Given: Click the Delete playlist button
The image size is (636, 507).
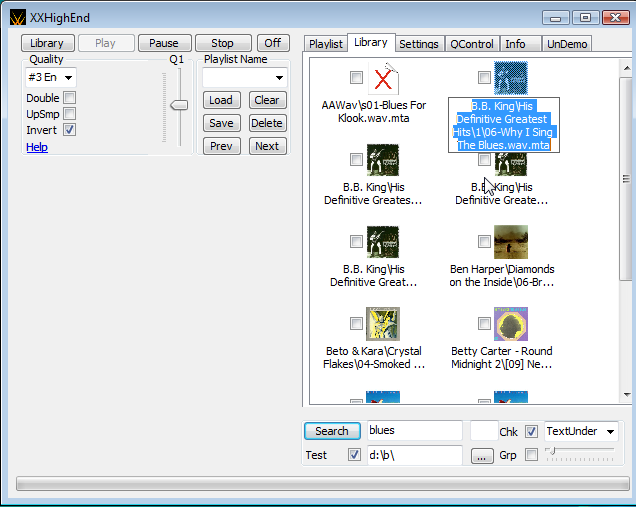Looking at the screenshot, I should tap(267, 123).
